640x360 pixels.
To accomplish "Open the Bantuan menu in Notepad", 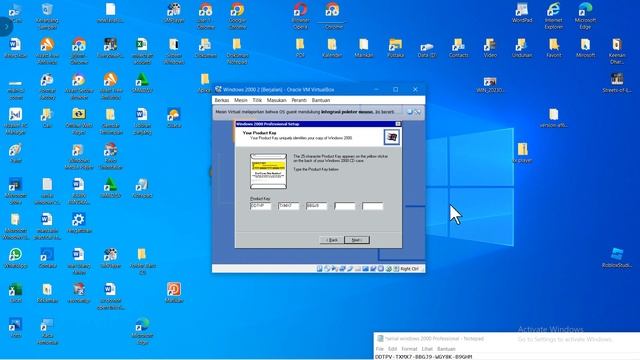I will click(x=446, y=349).
